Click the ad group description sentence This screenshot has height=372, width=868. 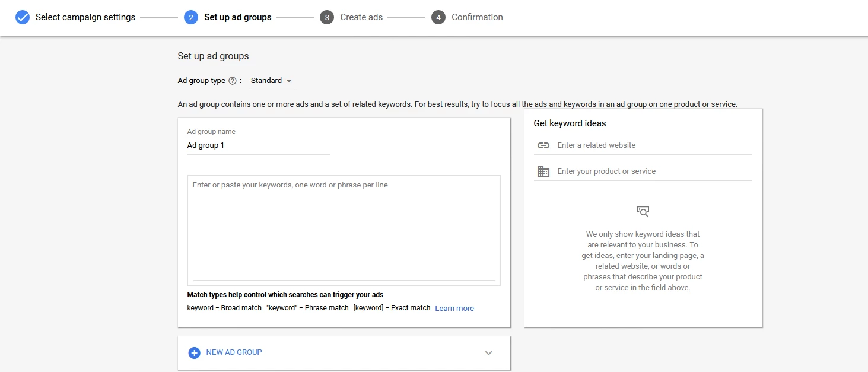pyautogui.click(x=457, y=104)
